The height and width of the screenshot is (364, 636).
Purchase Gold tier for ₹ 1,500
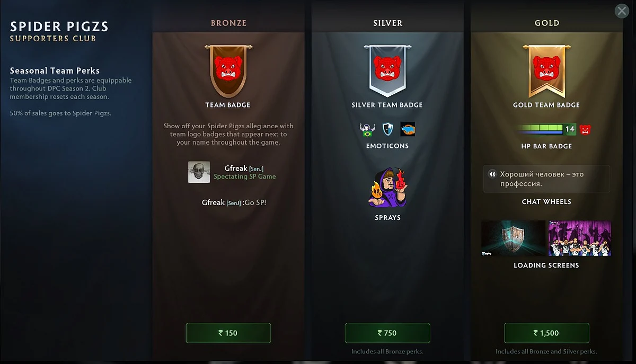tap(546, 333)
